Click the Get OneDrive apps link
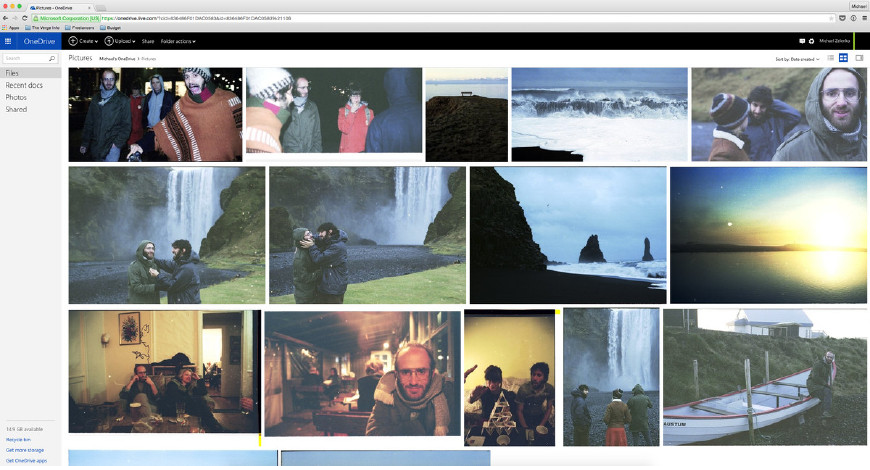Screen dimensions: 870x470 (26, 461)
